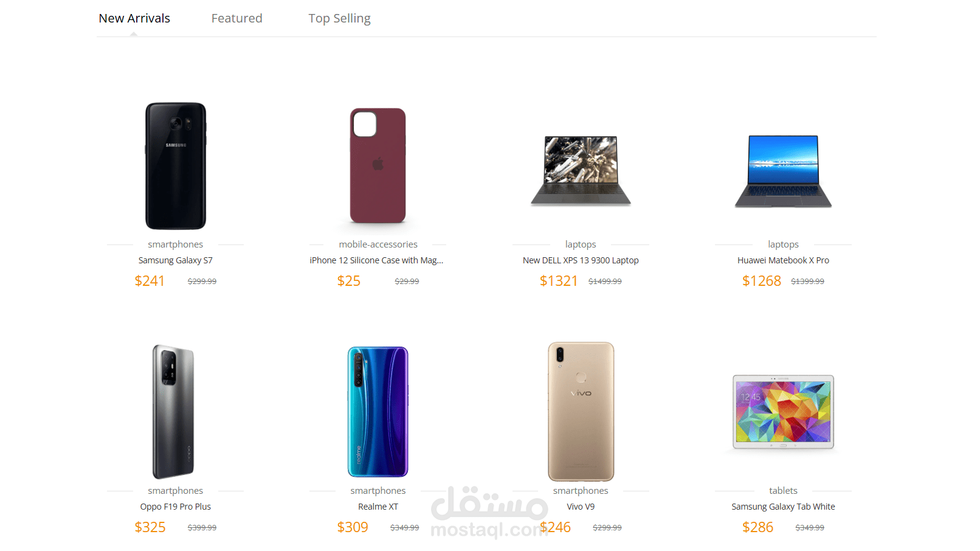Click the gold Vivo V9 phone image
980x551 pixels.
point(581,412)
